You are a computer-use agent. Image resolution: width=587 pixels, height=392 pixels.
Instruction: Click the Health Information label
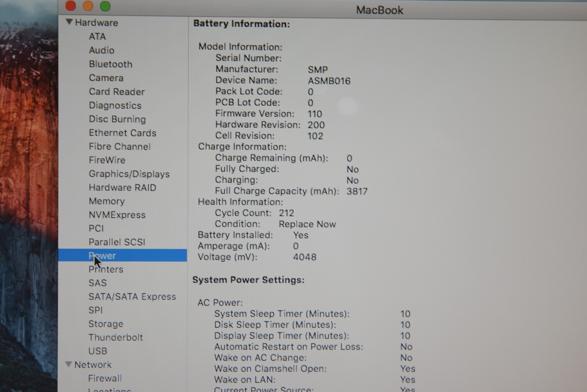[240, 202]
